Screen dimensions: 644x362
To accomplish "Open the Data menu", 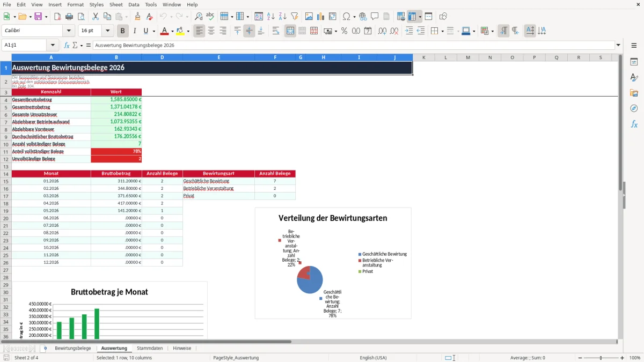I will click(134, 4).
